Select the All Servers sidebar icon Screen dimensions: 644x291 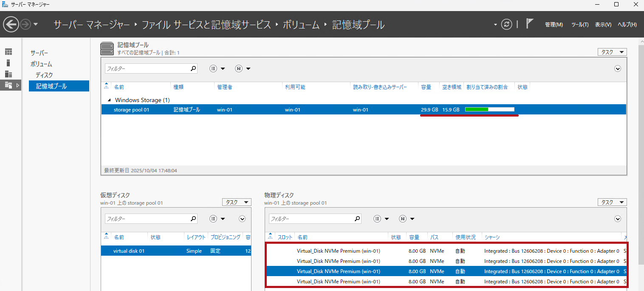tap(8, 74)
